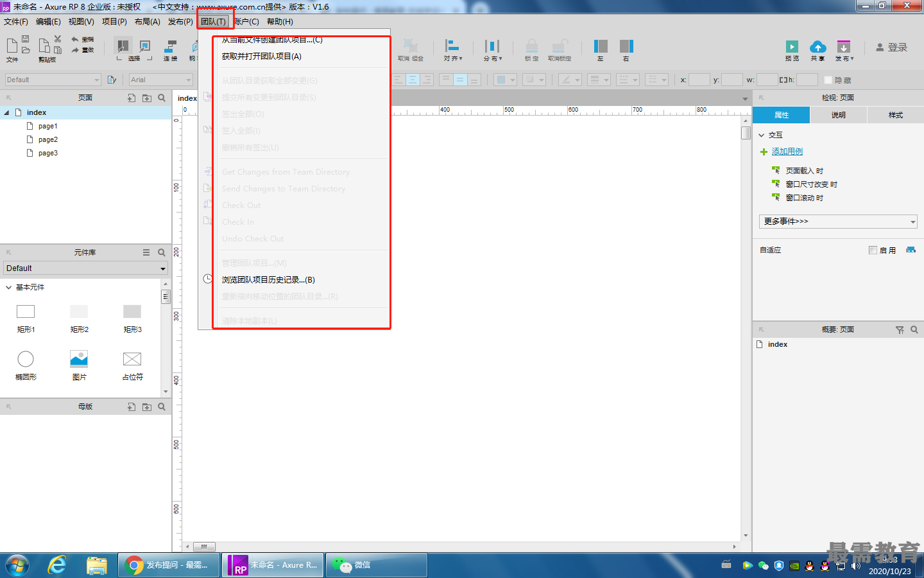Click the redo arrow (重做)
This screenshot has height=578, width=924.
pyautogui.click(x=75, y=50)
